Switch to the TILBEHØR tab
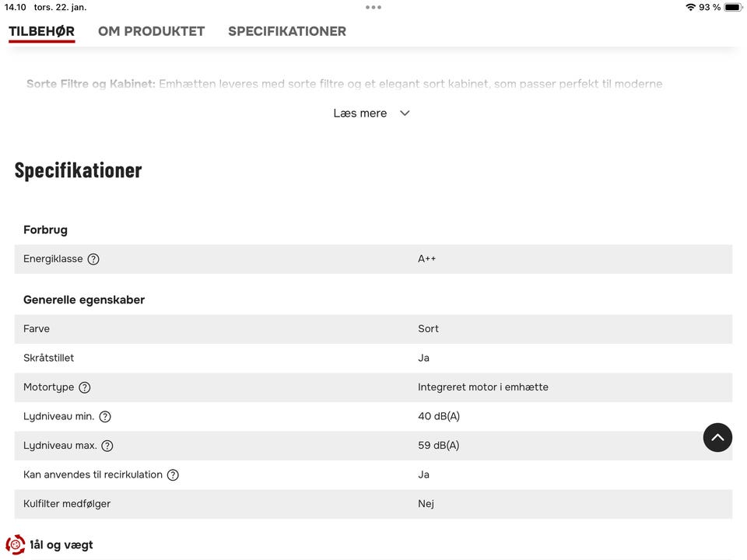Image resolution: width=747 pixels, height=560 pixels. click(42, 31)
